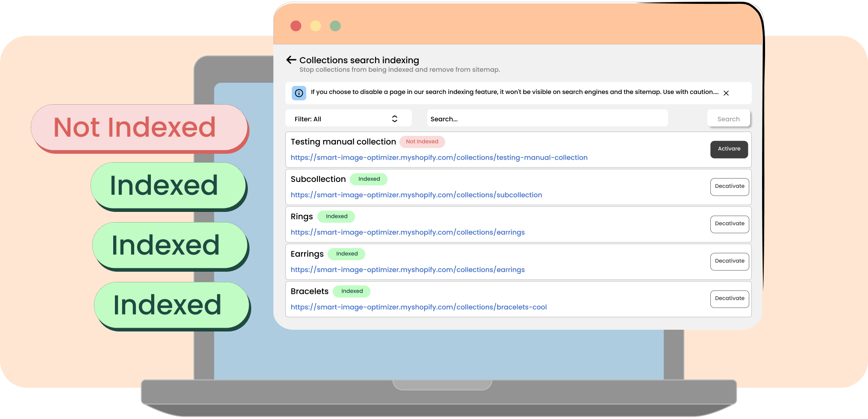The width and height of the screenshot is (868, 419).
Task: Click the 'Not Indexed' badge on Testing manual collection
Action: (x=422, y=141)
